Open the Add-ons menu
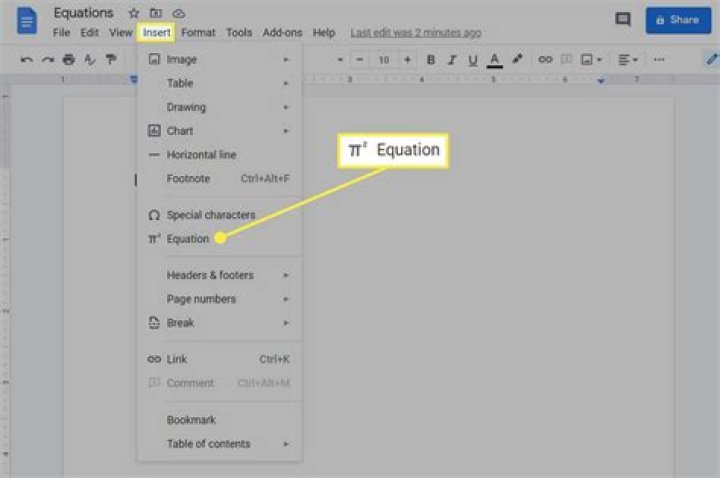Viewport: 720px width, 478px height. click(x=282, y=33)
